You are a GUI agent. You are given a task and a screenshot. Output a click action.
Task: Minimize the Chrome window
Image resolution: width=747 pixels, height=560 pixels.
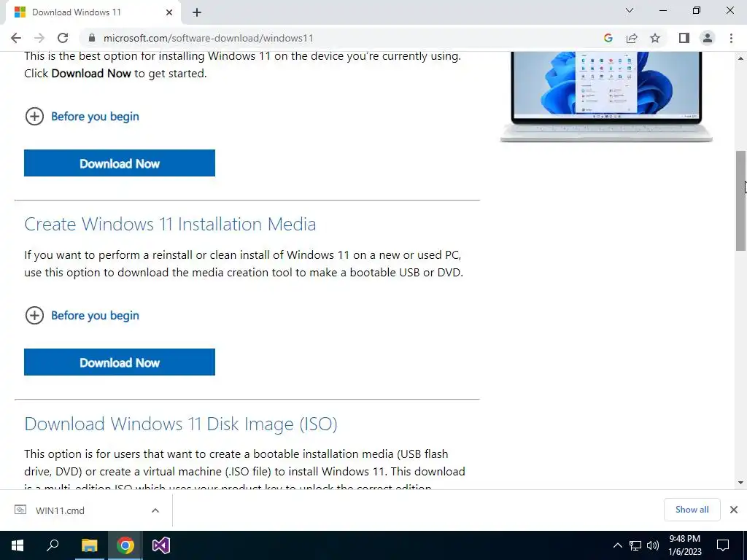click(x=662, y=10)
